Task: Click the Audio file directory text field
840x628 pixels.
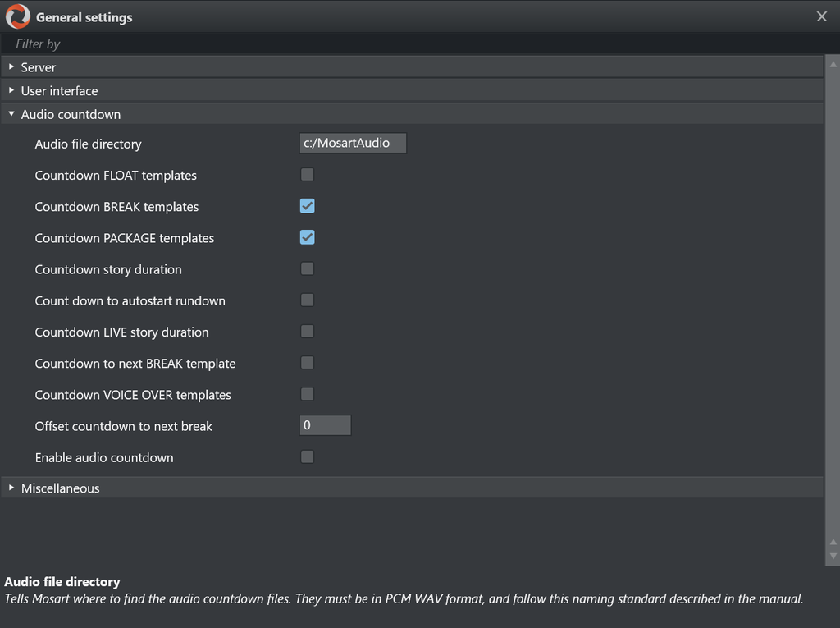Action: click(x=353, y=144)
